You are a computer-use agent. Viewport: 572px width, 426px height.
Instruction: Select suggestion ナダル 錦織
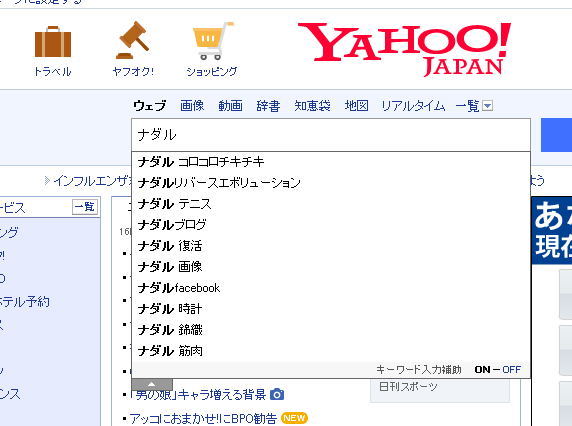(331, 330)
